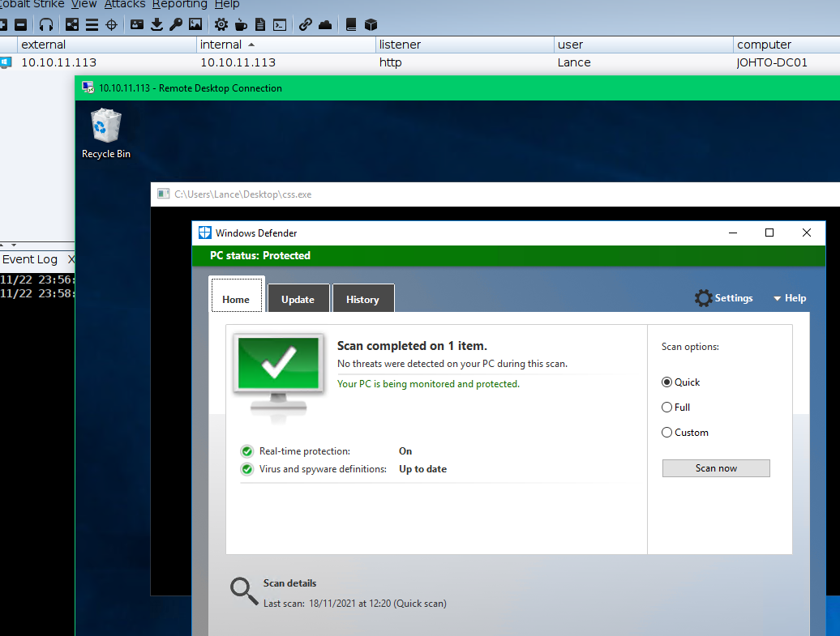
Task: Select the Quick scan option
Action: 667,382
